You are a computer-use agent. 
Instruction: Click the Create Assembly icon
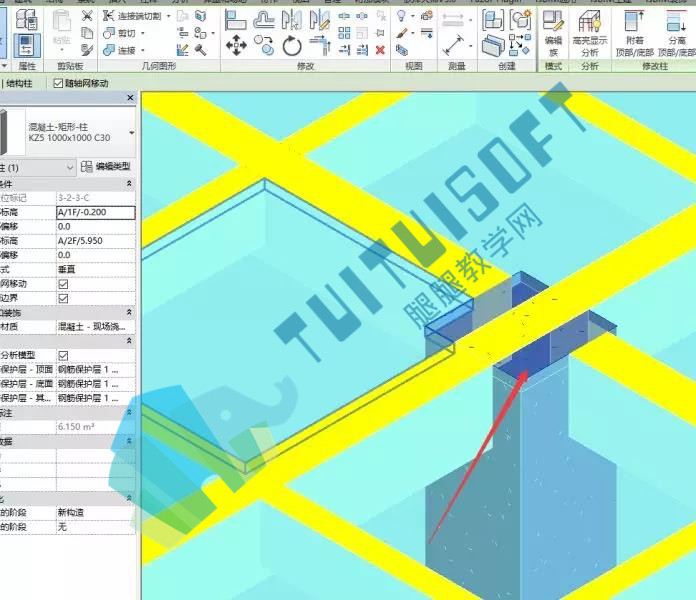tap(493, 20)
